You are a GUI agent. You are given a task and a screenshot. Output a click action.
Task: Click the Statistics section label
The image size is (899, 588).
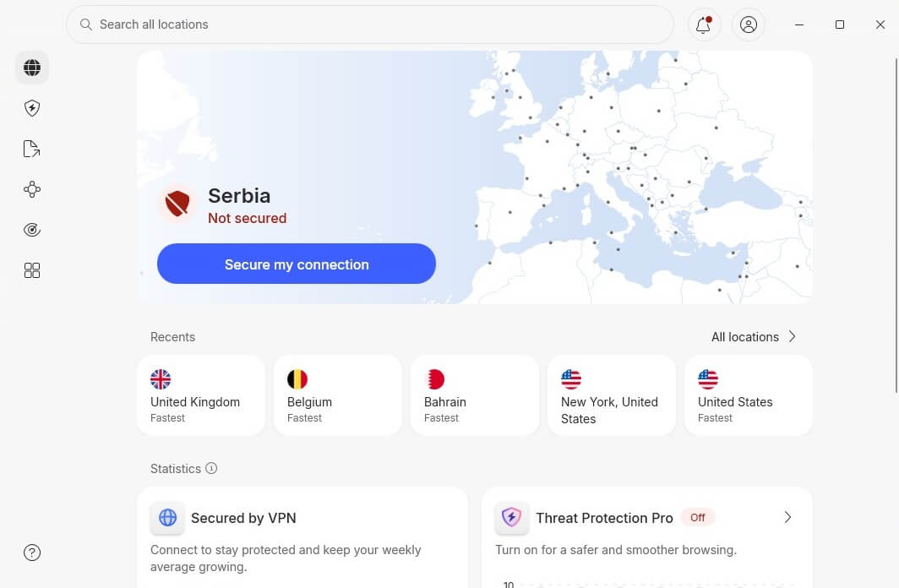pos(176,469)
